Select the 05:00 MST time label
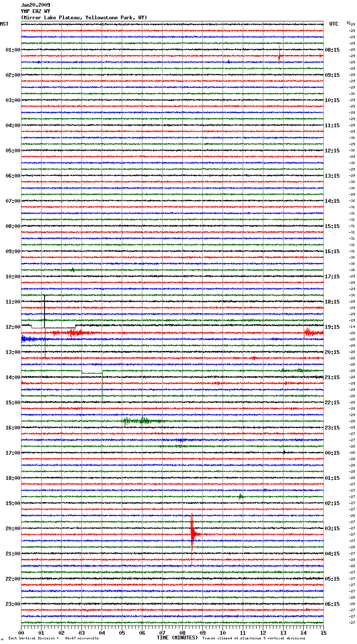Image resolution: width=357 pixels, height=644 pixels. [x=13, y=151]
